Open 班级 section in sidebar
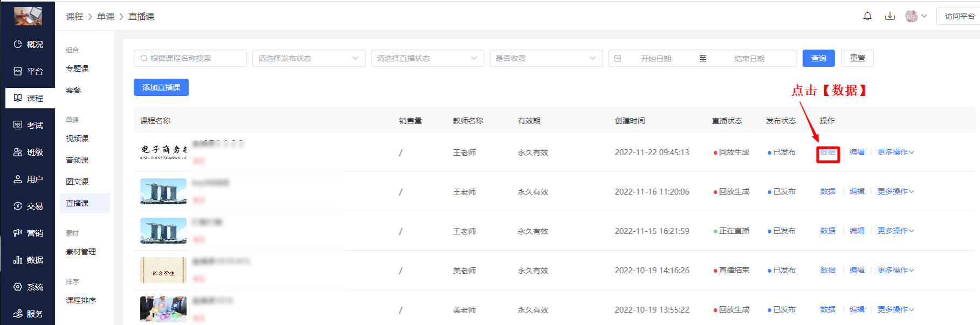The height and width of the screenshot is (325, 980). tap(28, 152)
